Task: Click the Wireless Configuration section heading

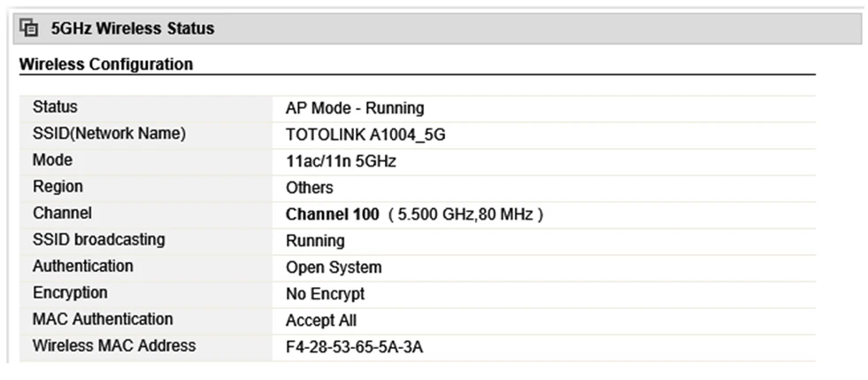Action: (x=105, y=65)
